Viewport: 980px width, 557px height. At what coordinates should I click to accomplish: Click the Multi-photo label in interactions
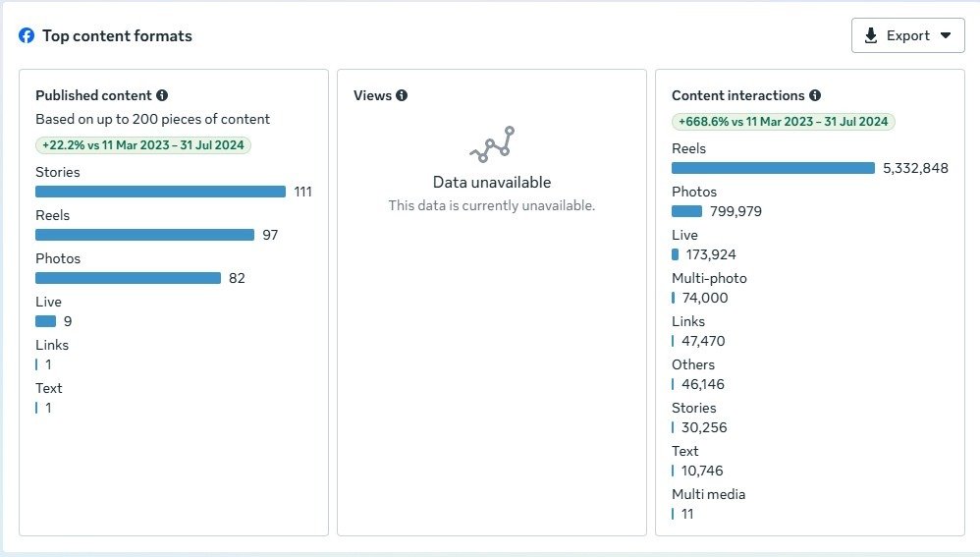[x=709, y=278]
